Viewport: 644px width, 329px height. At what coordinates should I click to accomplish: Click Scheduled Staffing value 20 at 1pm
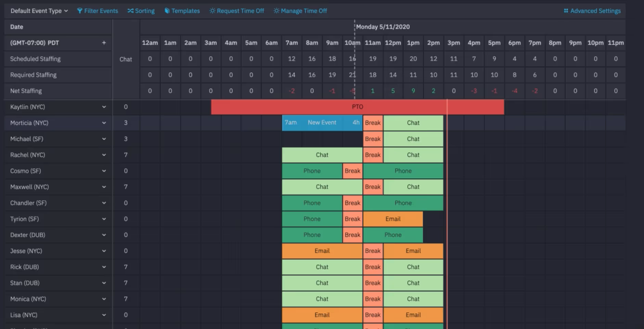[x=413, y=59]
